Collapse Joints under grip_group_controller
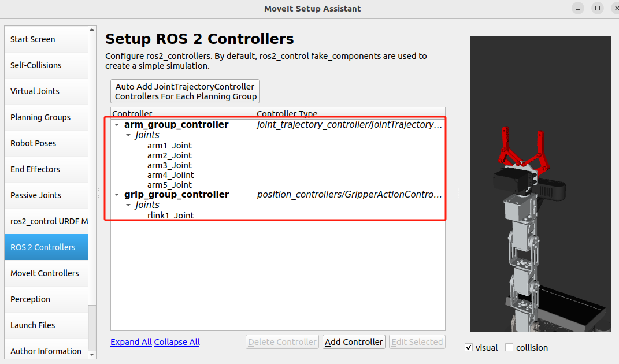619x364 pixels. pyautogui.click(x=128, y=205)
